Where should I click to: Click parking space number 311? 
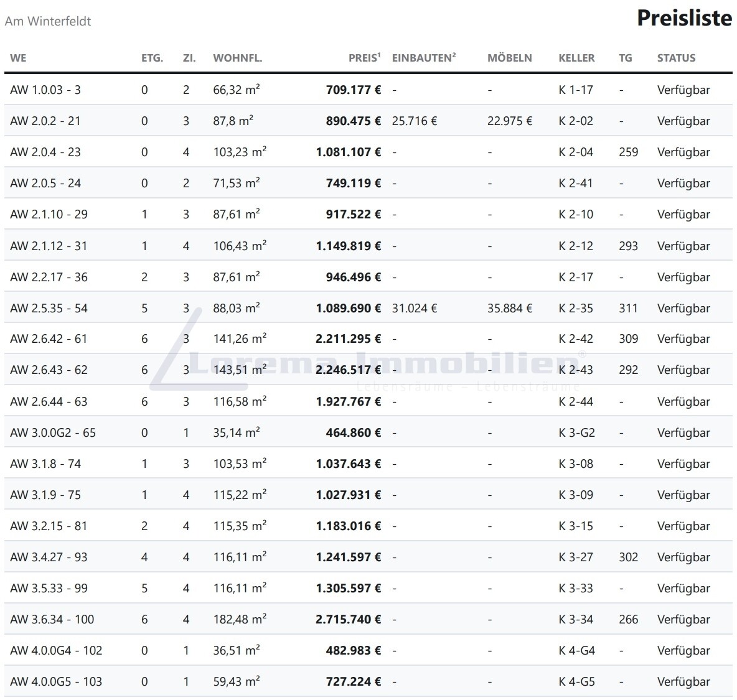tap(629, 309)
